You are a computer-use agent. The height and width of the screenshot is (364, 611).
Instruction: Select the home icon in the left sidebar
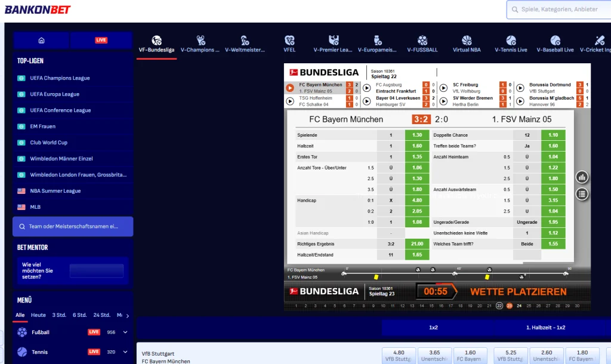tap(41, 39)
